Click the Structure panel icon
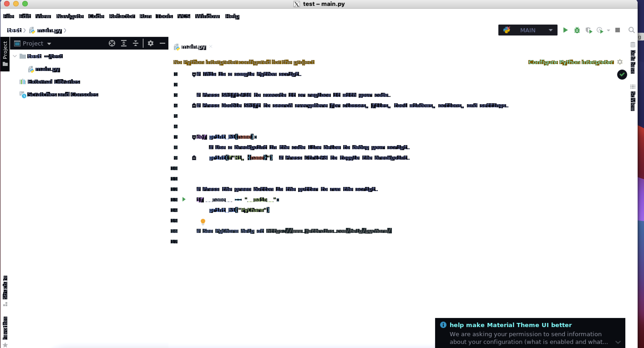 tap(5, 304)
